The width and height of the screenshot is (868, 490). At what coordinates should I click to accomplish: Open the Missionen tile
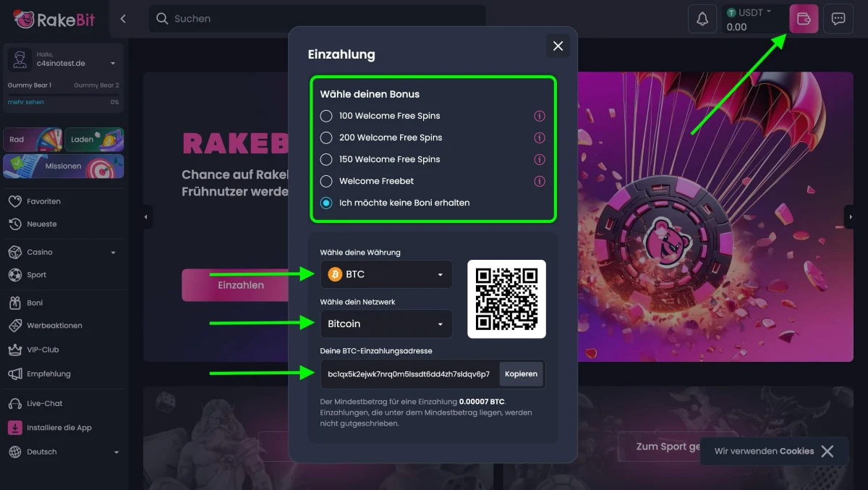click(64, 166)
